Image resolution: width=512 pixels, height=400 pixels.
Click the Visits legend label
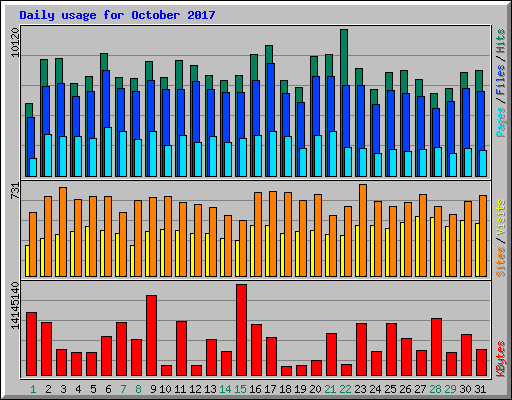(501, 217)
